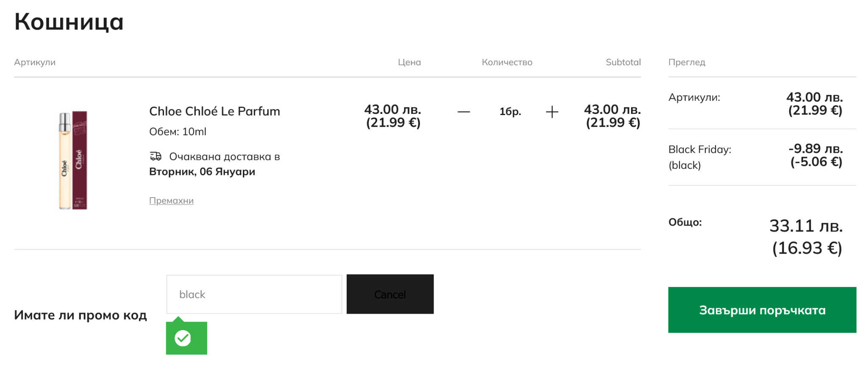Image resolution: width=868 pixels, height=389 pixels.
Task: Click the delivery truck icon
Action: click(156, 157)
